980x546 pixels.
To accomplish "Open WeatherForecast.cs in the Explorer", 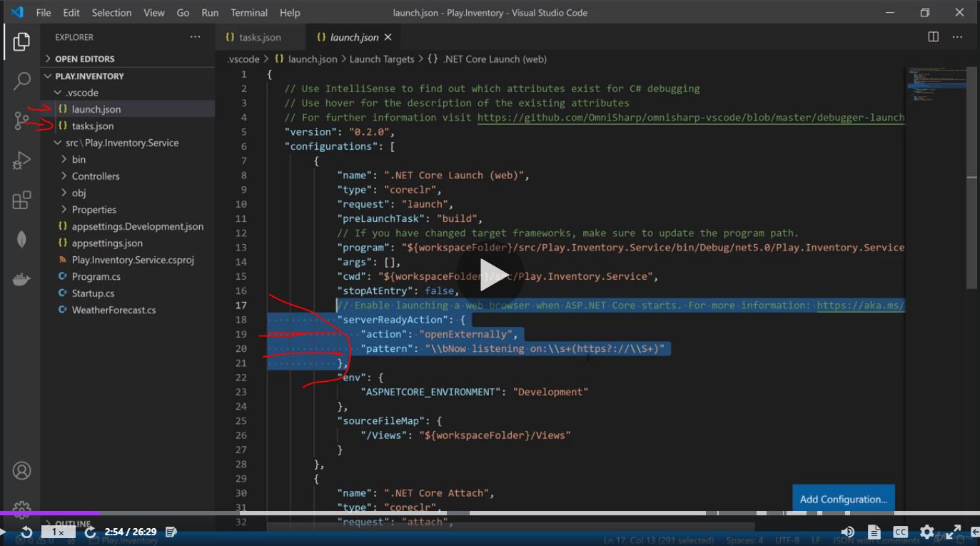I will coord(128,310).
